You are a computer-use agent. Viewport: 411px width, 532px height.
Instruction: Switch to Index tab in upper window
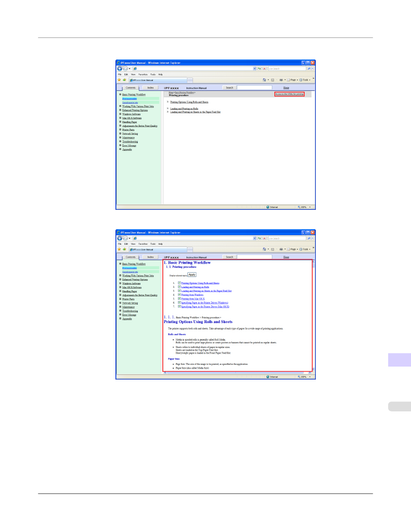coord(150,88)
